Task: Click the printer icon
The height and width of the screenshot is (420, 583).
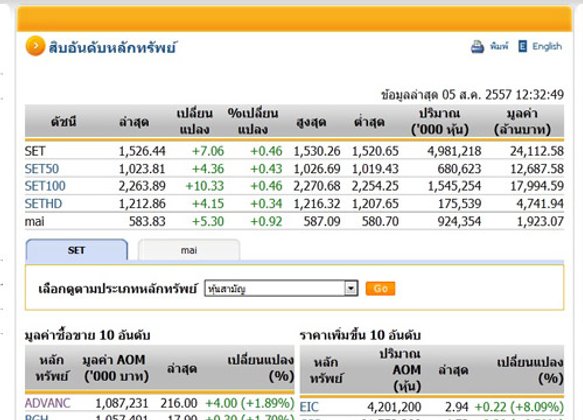Action: (x=477, y=46)
